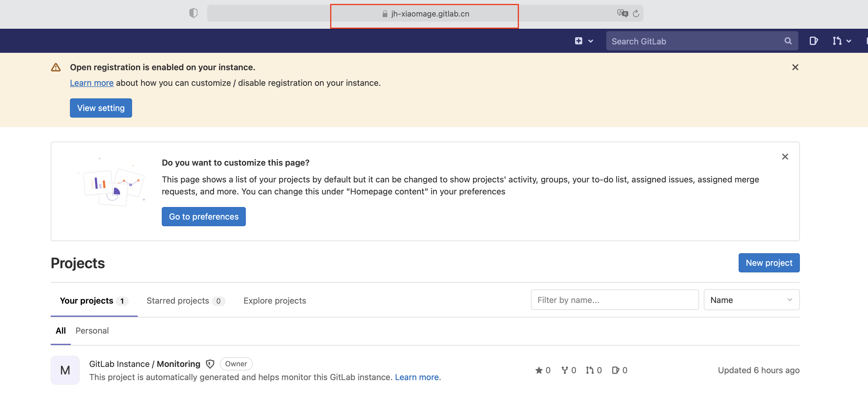Click the Monitoring project star count icon

point(538,370)
